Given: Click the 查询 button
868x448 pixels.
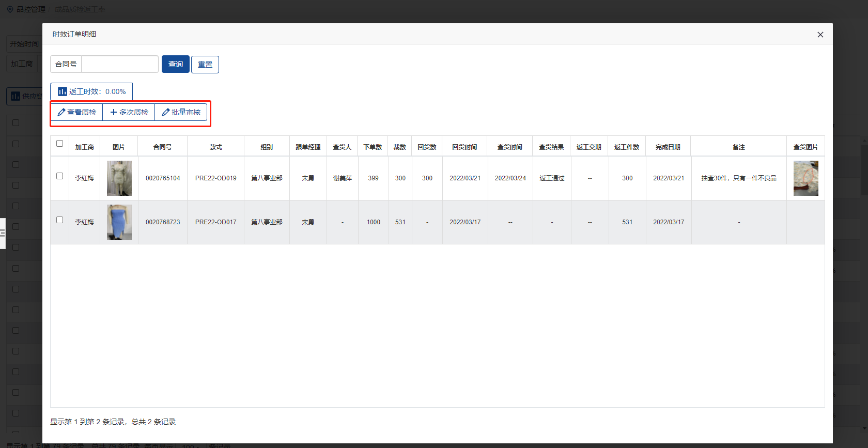Looking at the screenshot, I should (x=176, y=64).
